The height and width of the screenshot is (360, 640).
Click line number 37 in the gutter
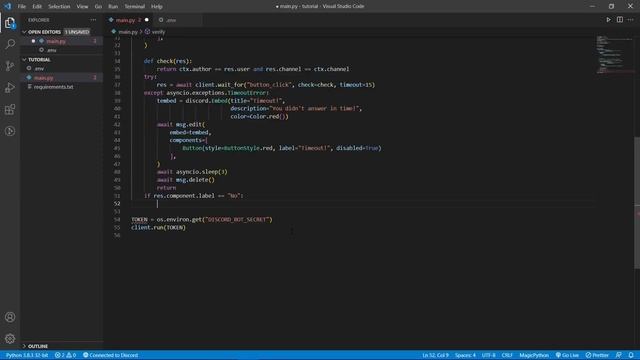(117, 85)
